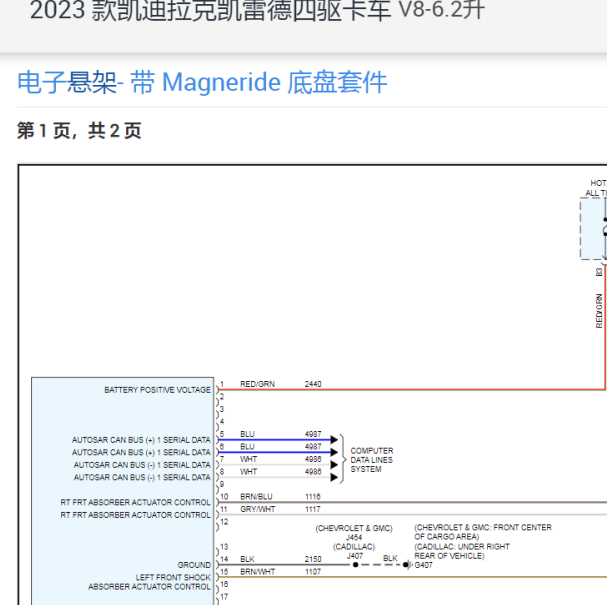Select splice J407 label
Screen dimensions: 607x605
pyautogui.click(x=355, y=556)
